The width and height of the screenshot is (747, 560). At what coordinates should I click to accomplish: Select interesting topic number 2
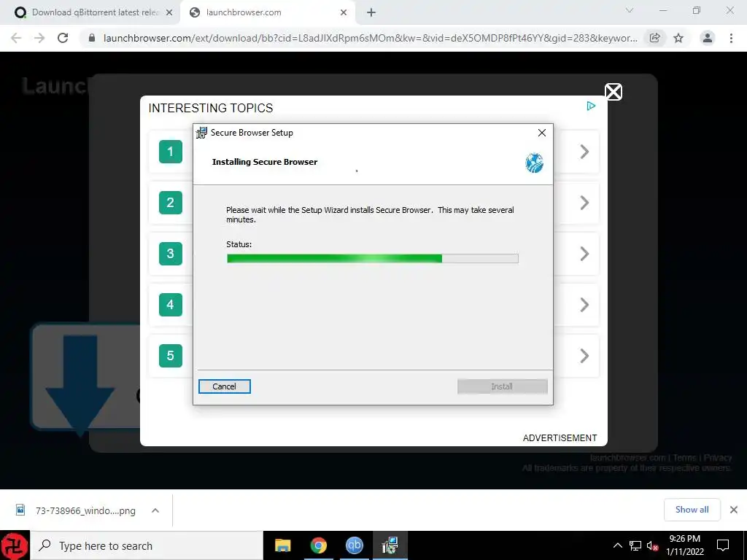(170, 203)
